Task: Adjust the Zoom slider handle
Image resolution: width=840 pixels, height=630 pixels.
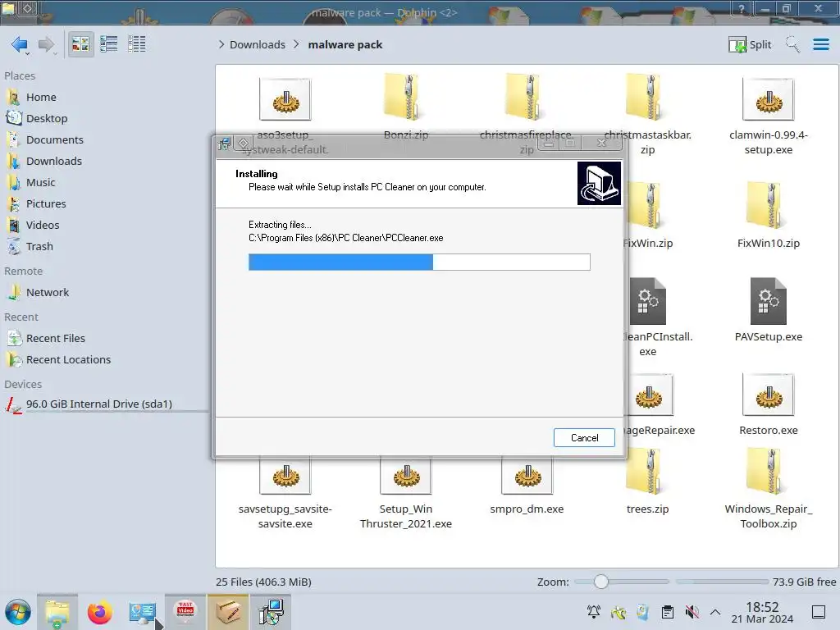Action: point(601,582)
